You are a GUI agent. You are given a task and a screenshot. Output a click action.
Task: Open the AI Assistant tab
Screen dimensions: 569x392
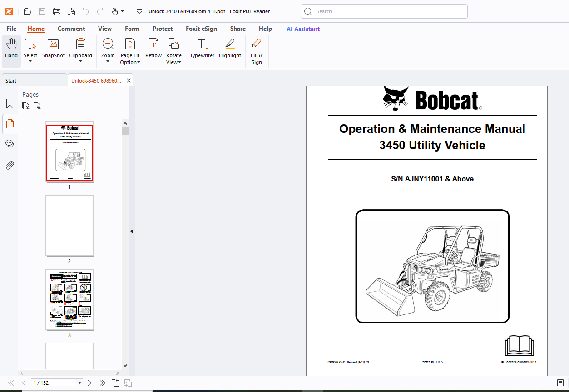[x=303, y=29]
